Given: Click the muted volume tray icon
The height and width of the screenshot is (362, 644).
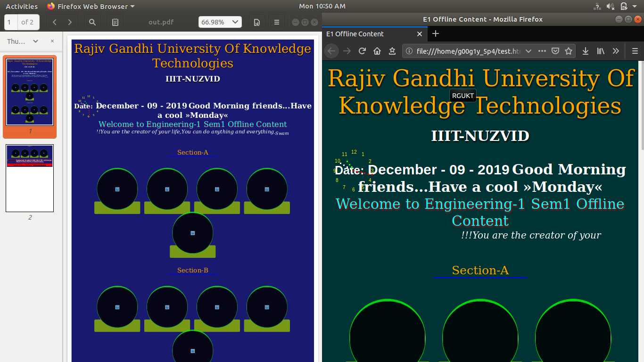Looking at the screenshot, I should pyautogui.click(x=610, y=6).
